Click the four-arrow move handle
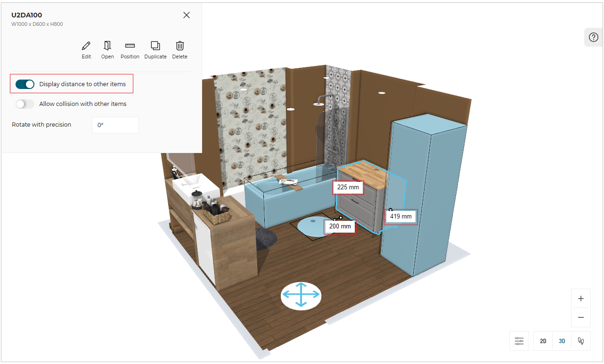The image size is (604, 364). tap(301, 296)
